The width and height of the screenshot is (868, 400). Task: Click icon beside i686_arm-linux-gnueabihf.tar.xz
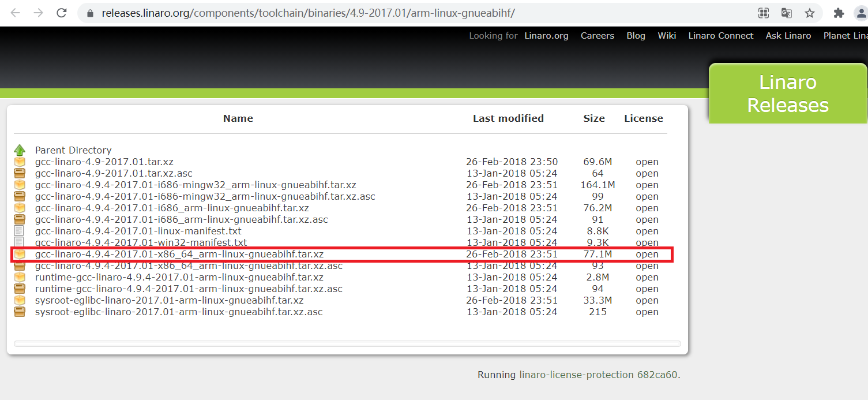[x=20, y=208]
